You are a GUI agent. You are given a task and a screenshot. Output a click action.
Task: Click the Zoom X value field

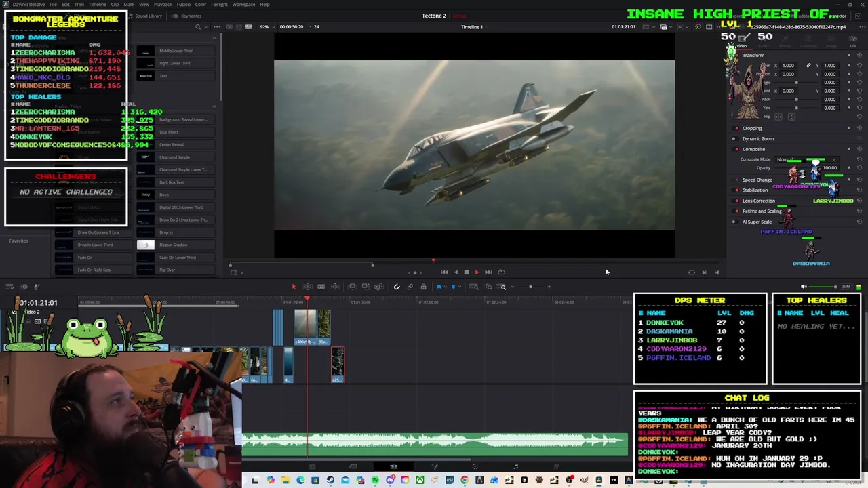coord(788,66)
